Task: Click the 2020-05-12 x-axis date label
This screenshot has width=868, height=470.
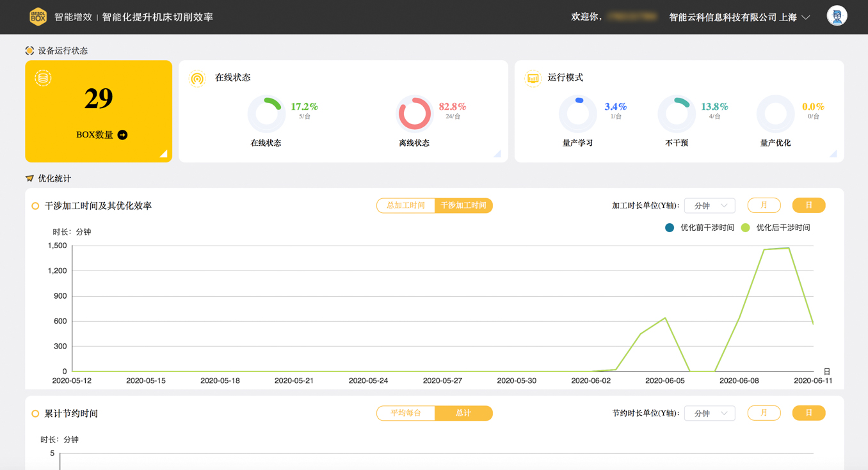Action: 72,380
